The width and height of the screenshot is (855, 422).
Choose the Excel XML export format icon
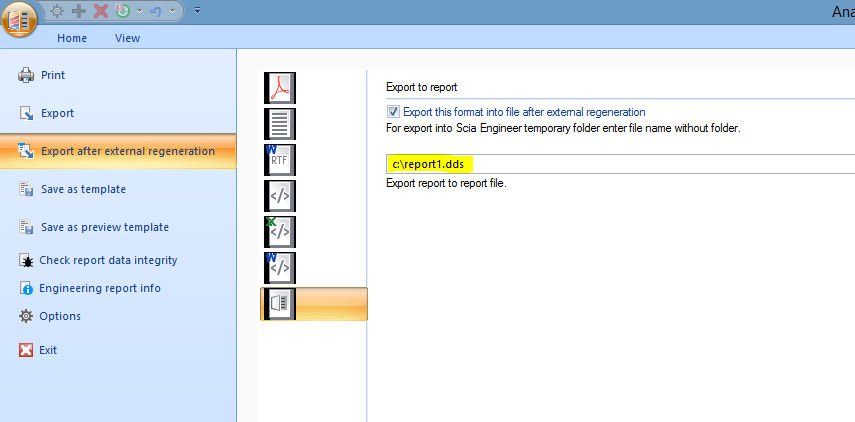pos(280,232)
